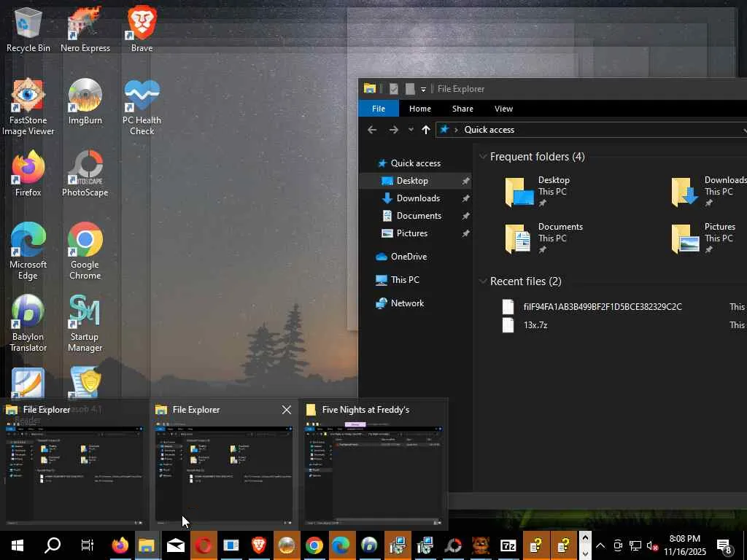Click the muted volume icon in system tray
747x560 pixels.
[x=652, y=545]
